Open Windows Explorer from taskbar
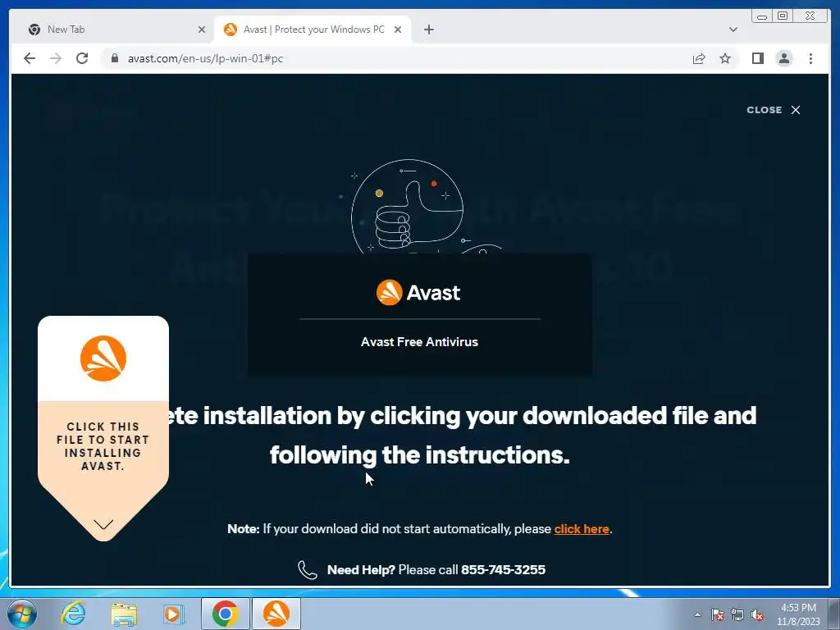Screen dimensions: 840x630 coord(124,614)
